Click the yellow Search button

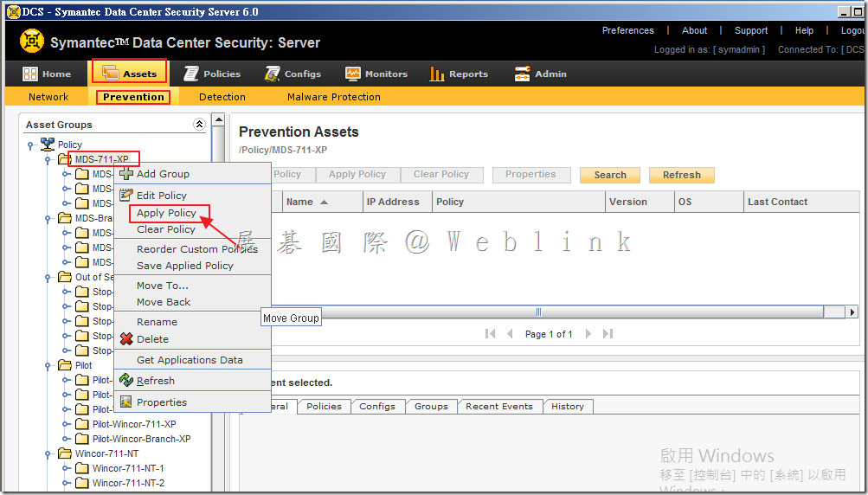[x=610, y=175]
